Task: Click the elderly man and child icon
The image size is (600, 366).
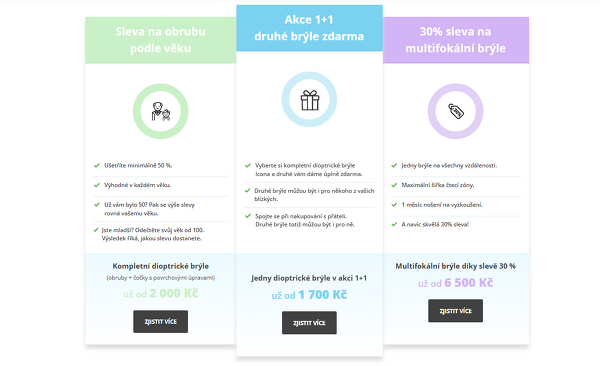Action: tap(161, 111)
